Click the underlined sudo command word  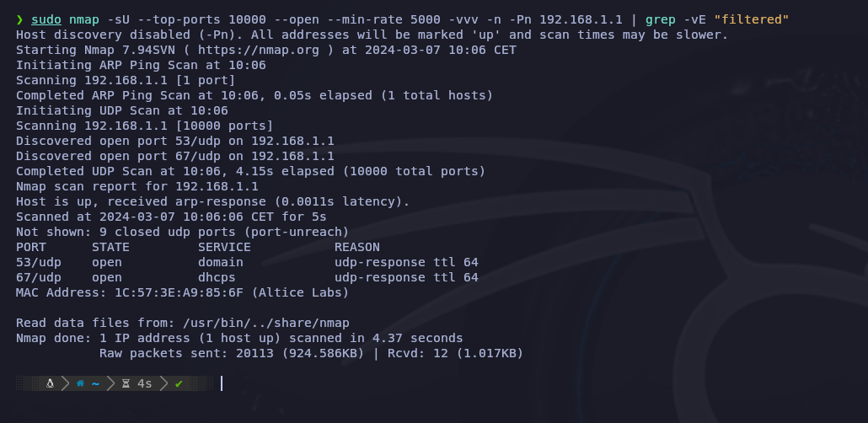[46, 20]
